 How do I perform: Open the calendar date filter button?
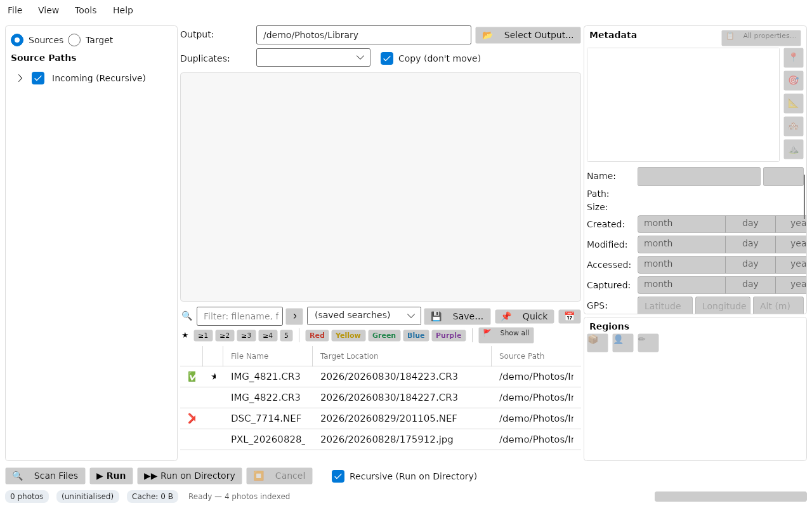569,316
